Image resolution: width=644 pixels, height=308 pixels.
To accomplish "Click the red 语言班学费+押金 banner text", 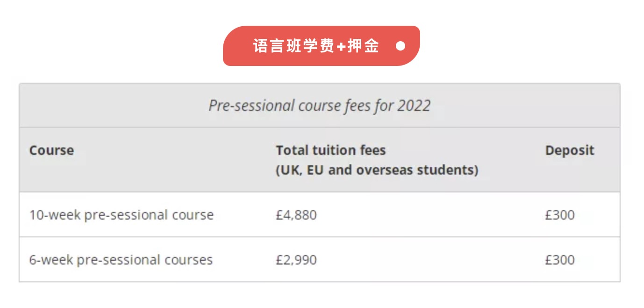I will [x=316, y=46].
